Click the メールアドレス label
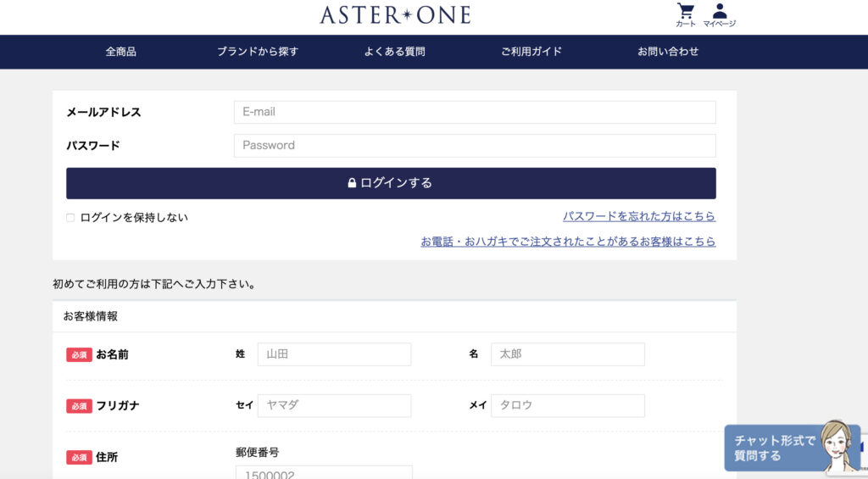 coord(103,112)
